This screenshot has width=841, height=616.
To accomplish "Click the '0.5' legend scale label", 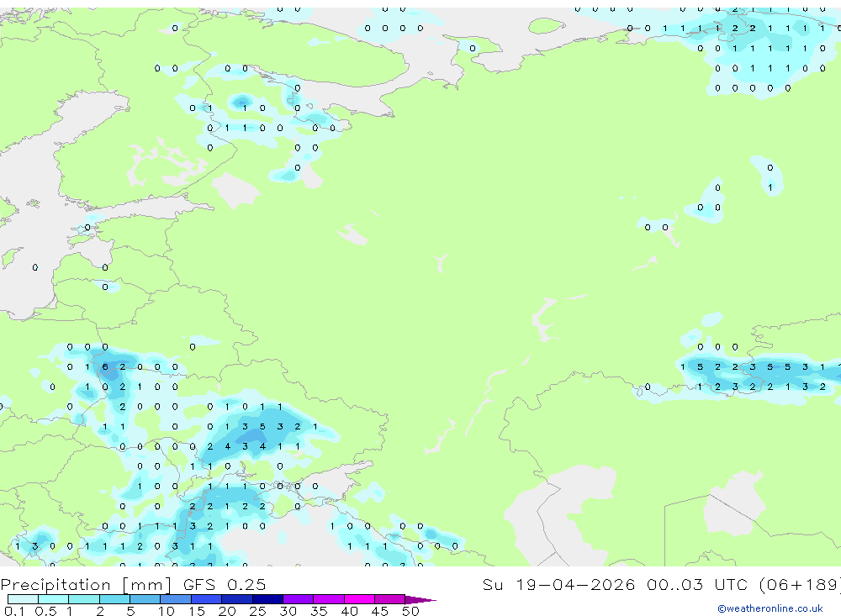I will pos(45,611).
